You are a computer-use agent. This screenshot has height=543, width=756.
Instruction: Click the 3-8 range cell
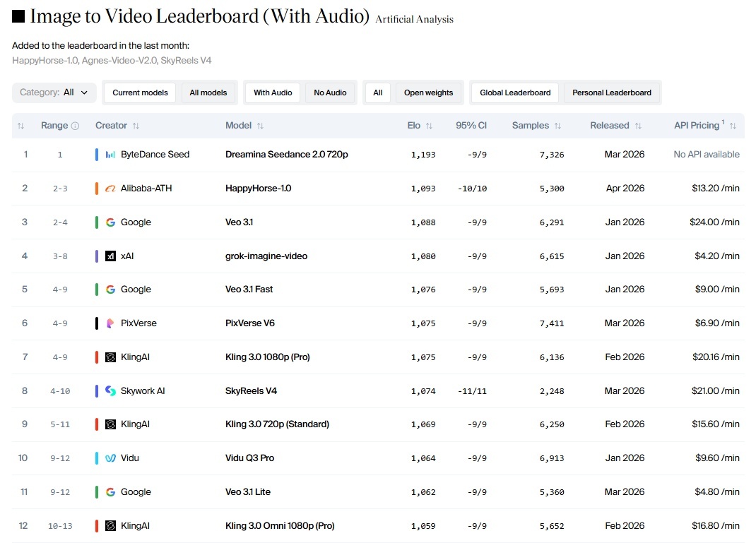coord(60,256)
